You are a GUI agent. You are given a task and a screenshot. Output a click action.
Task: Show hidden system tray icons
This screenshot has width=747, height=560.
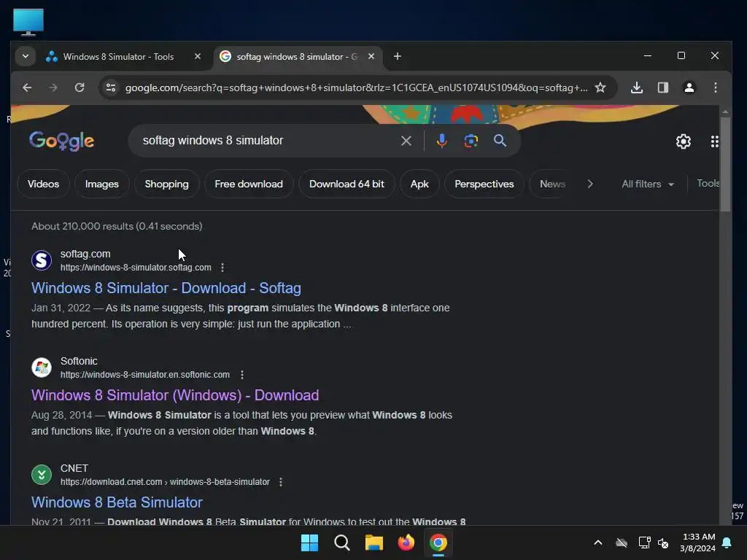[x=598, y=542]
